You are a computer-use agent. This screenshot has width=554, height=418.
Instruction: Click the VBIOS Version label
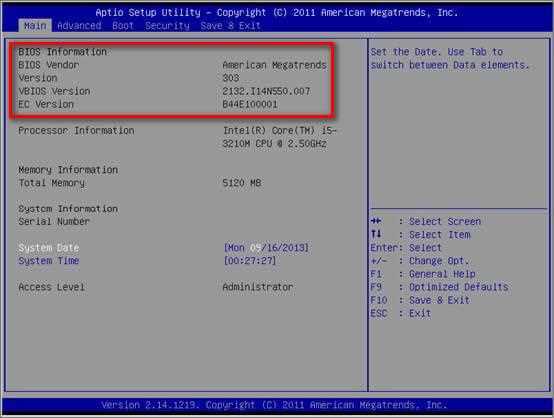point(54,91)
